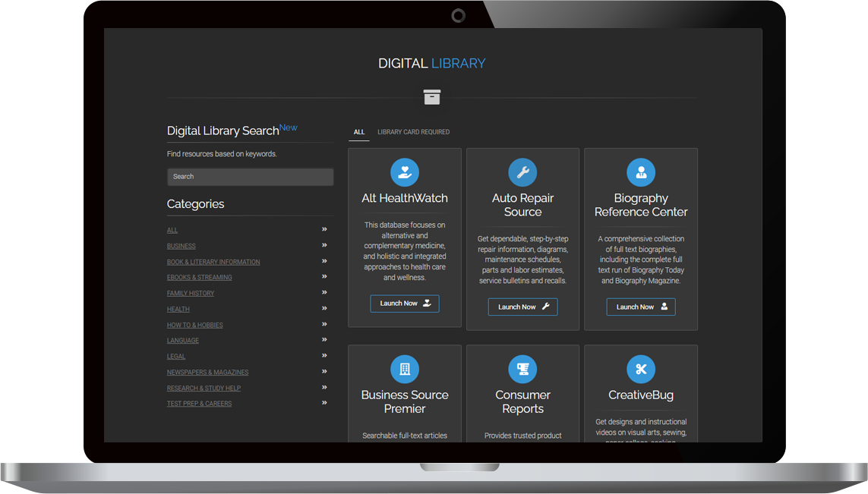Open Newspapers & Magazines category
The image size is (868, 494).
pyautogui.click(x=207, y=373)
